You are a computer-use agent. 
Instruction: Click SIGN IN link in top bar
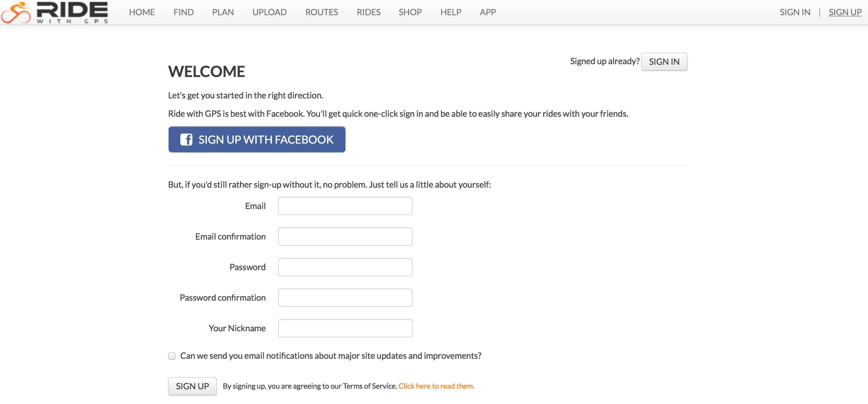pos(795,12)
